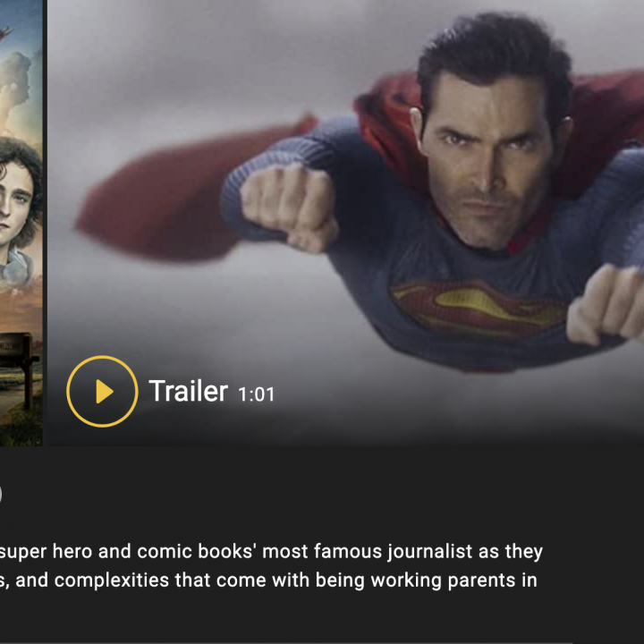Viewport: 644px width, 644px height.
Task: Click the yellow play triangle icon
Action: click(x=105, y=392)
